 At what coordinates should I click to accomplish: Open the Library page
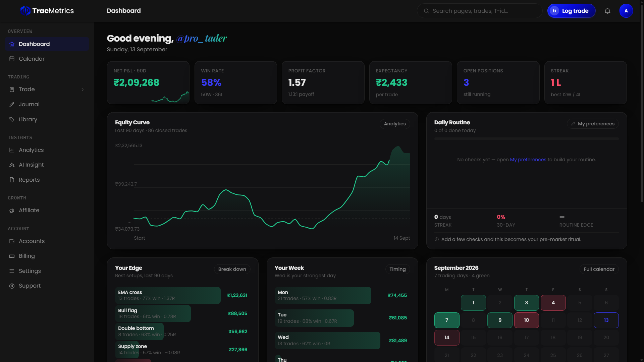(x=47, y=119)
